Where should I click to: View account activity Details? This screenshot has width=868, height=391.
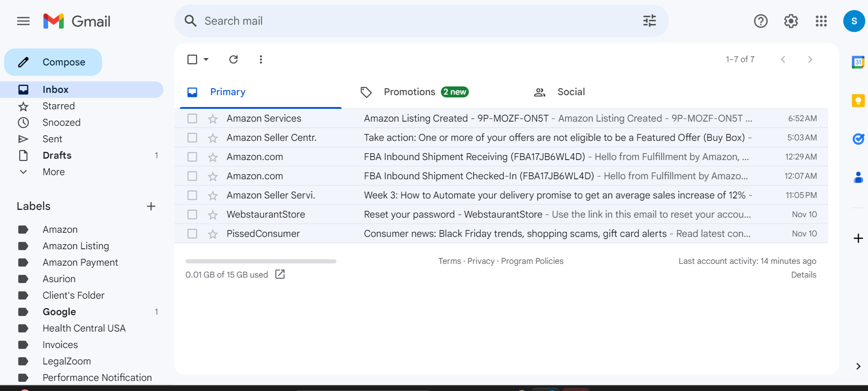(803, 275)
